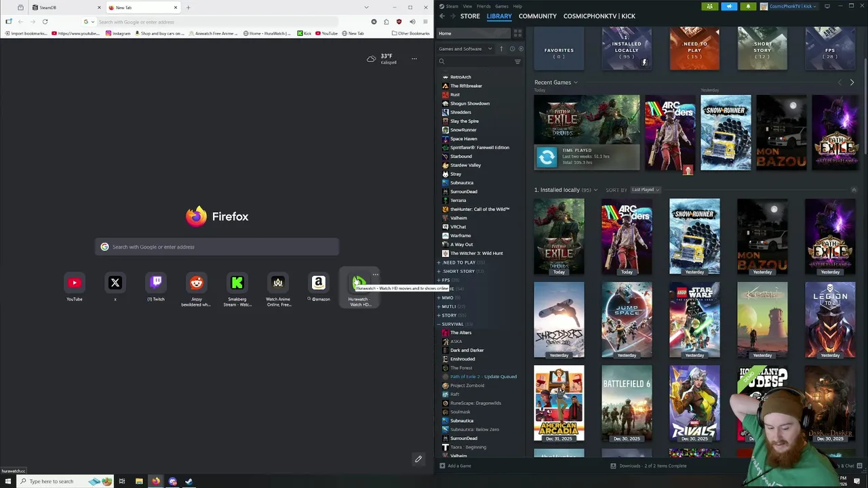
Task: Toggle Steam ready-to-play filter icon
Action: pos(521,49)
